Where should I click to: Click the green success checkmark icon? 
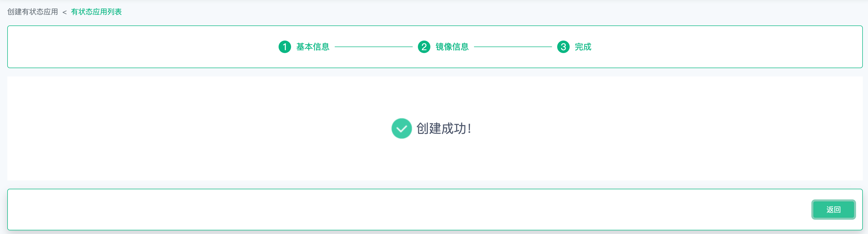pyautogui.click(x=401, y=128)
